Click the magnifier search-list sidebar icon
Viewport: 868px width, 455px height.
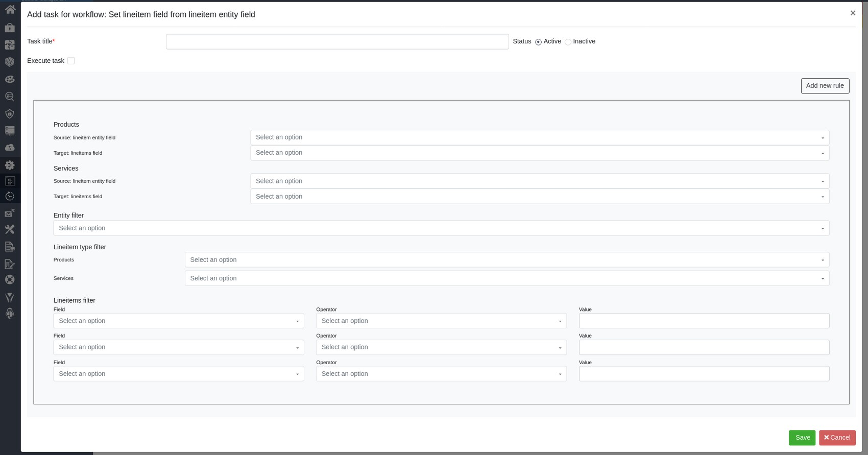point(10,96)
